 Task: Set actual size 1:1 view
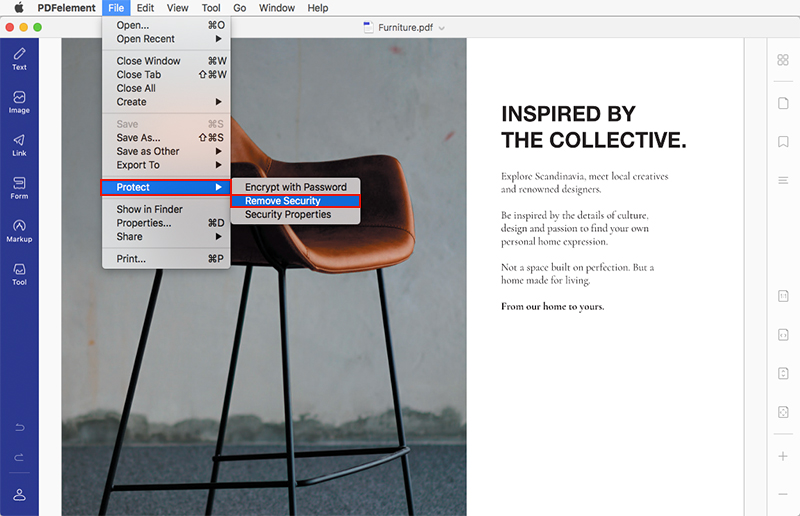click(783, 296)
